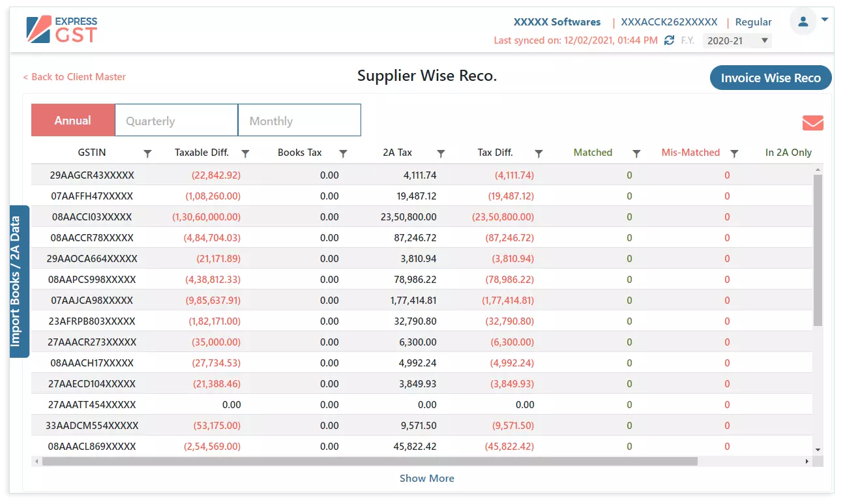Open the Mis-Matched column filter
The height and width of the screenshot is (504, 845).
coord(734,153)
